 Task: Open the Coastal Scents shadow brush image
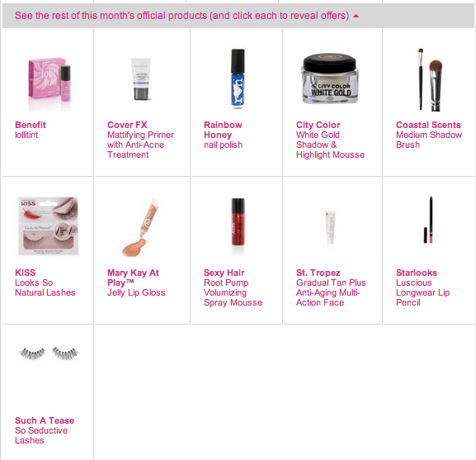430,79
